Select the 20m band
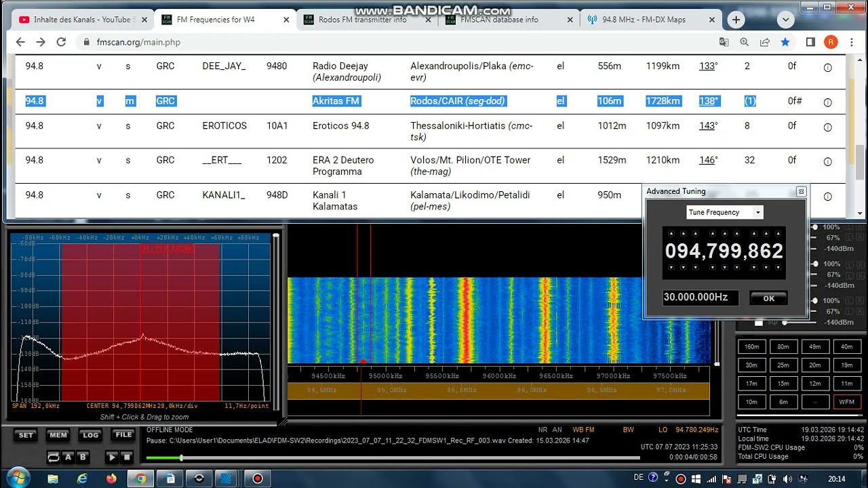Screen dimensions: 868x488 pyautogui.click(x=815, y=365)
